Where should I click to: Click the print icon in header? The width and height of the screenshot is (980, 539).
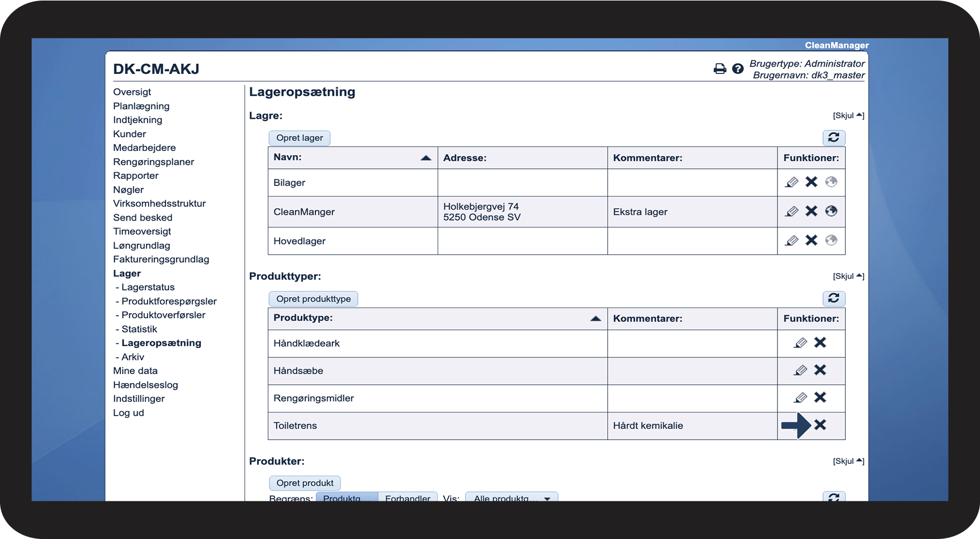point(719,69)
